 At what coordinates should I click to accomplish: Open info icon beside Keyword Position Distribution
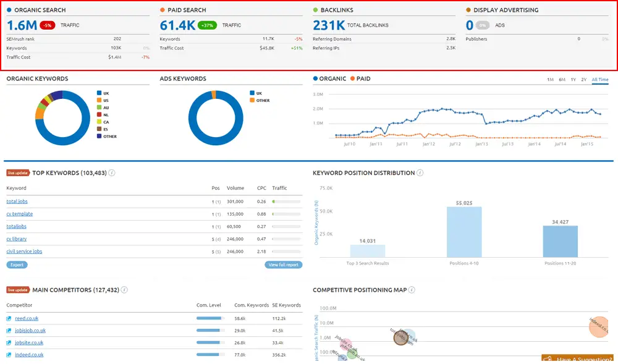click(420, 173)
